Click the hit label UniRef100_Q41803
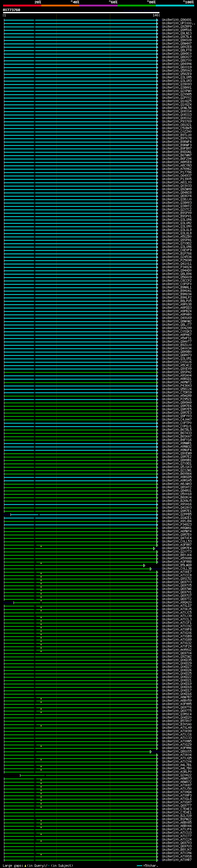 tap(176, 507)
